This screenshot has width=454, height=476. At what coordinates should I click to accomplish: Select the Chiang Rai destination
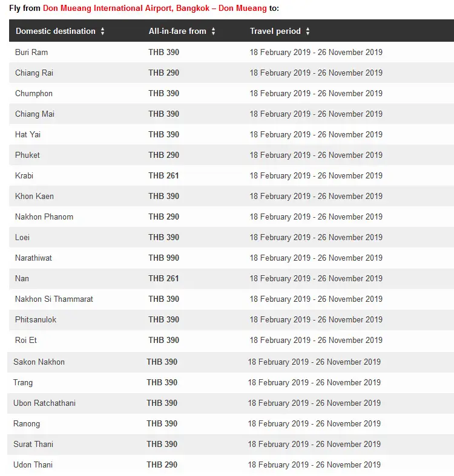34,73
